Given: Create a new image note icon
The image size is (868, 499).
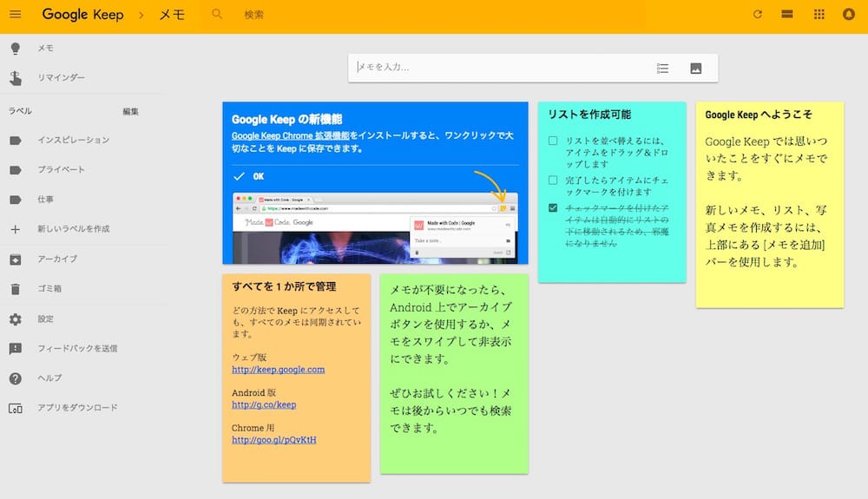Looking at the screenshot, I should [x=696, y=68].
